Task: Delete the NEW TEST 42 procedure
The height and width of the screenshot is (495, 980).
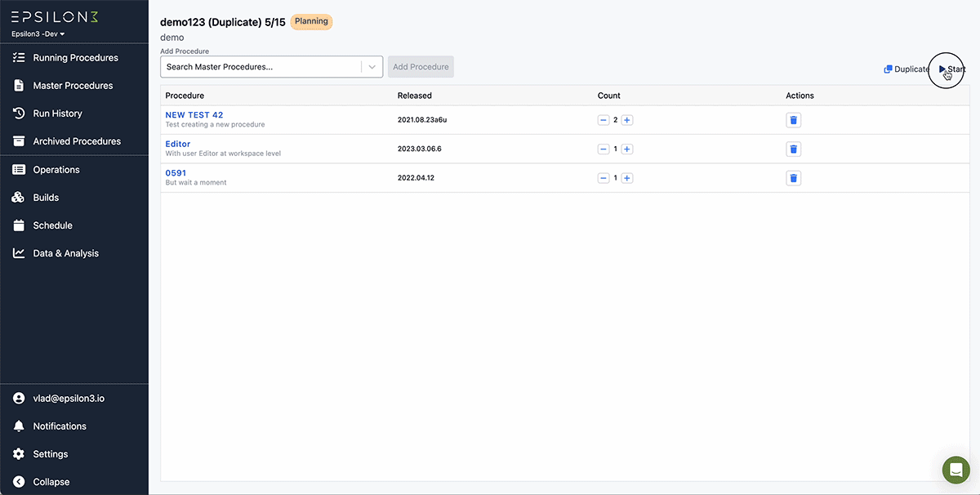Action: click(x=793, y=119)
